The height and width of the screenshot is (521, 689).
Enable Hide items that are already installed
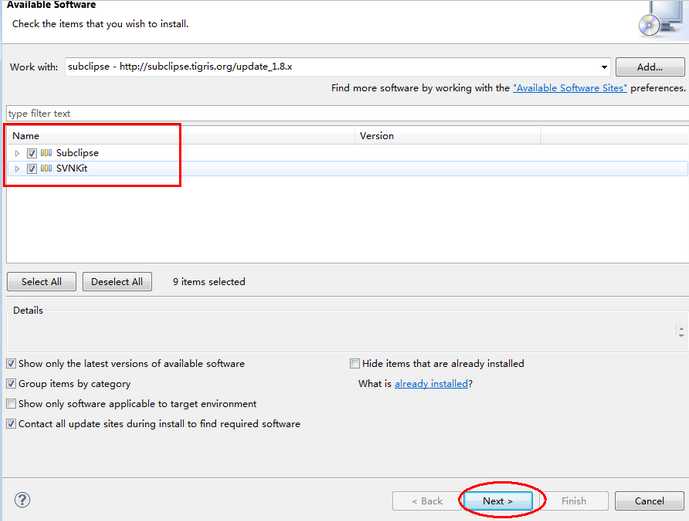(x=355, y=364)
